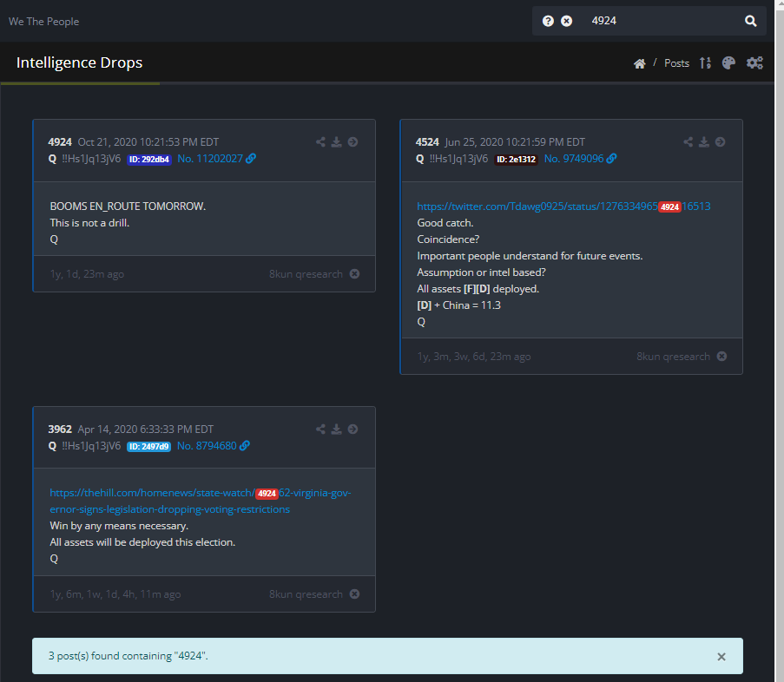
Task: Go home via the house icon
Action: (x=640, y=63)
